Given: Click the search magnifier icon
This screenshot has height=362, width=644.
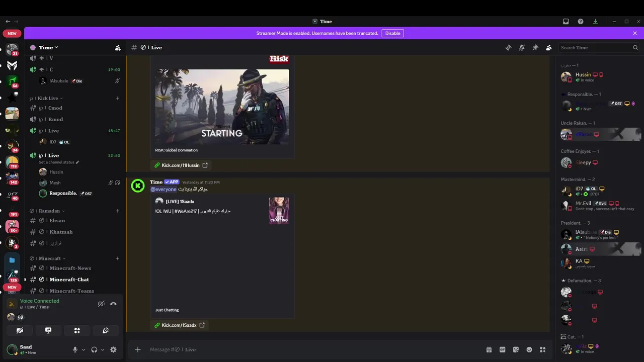Looking at the screenshot, I should [x=635, y=48].
